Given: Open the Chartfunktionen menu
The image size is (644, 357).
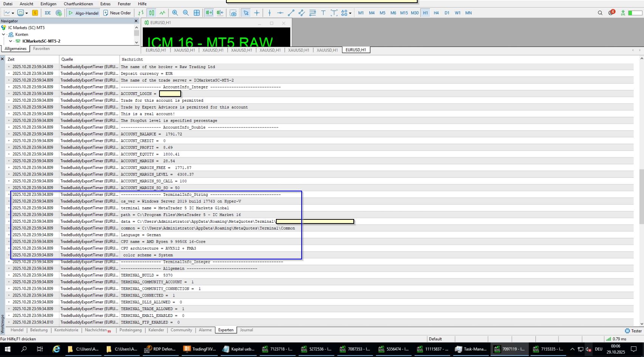Looking at the screenshot, I should (x=78, y=4).
